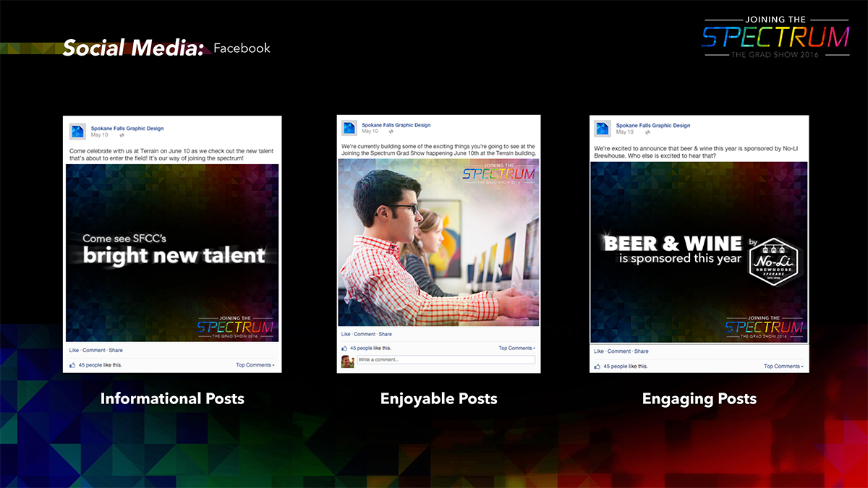
Task: Click the Engaging Posts caption
Action: [699, 398]
